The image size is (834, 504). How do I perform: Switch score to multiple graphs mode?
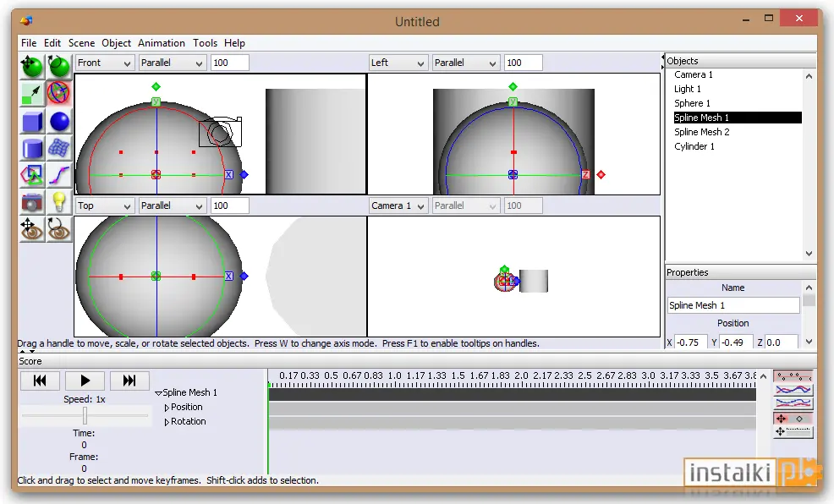[793, 404]
